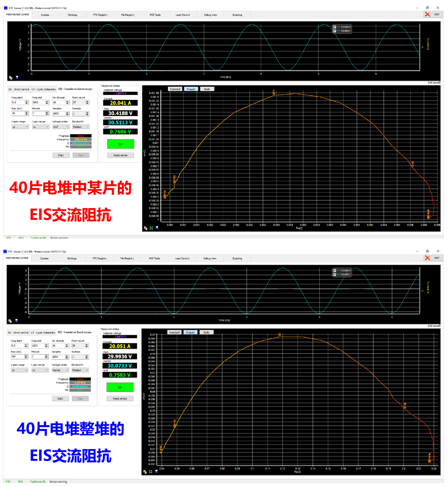
Task: Click save icon under top window Nyquist plot
Action: click(157, 228)
